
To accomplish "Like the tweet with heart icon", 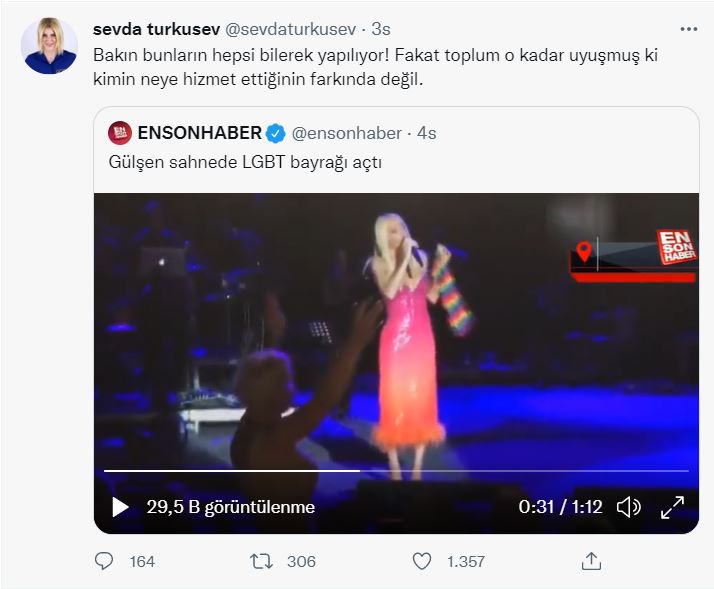I will tap(422, 561).
